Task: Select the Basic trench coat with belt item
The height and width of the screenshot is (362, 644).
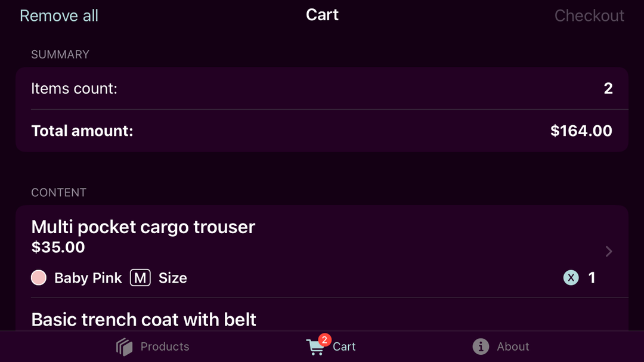Action: coord(144,320)
